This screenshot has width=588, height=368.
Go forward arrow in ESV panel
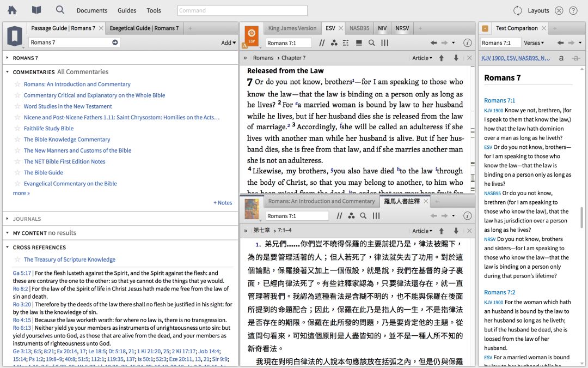[444, 43]
